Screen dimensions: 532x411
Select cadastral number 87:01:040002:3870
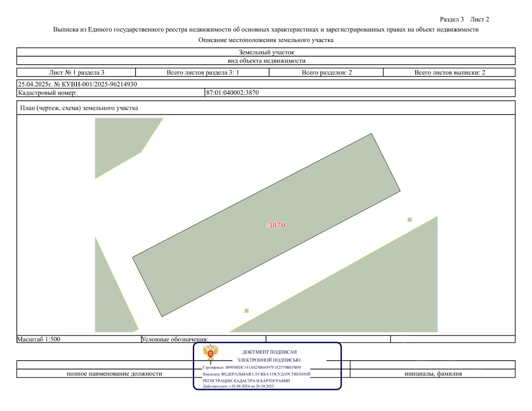[x=232, y=93]
